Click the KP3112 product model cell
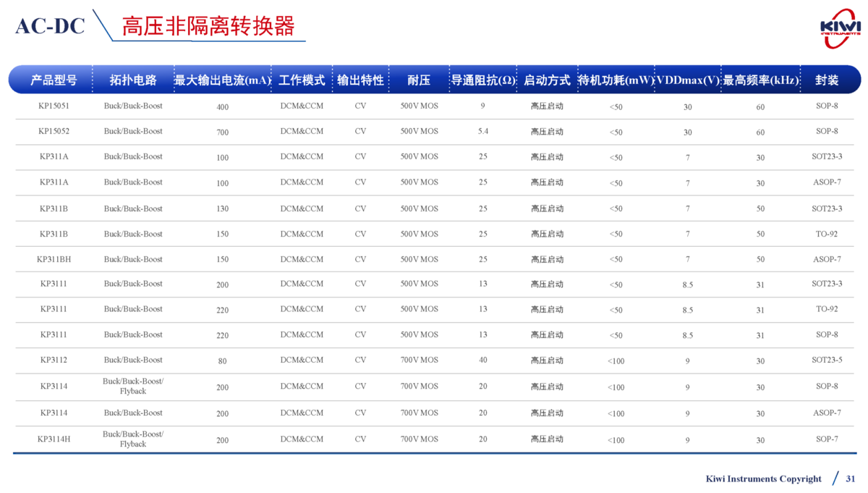The image size is (868, 493). tap(54, 361)
